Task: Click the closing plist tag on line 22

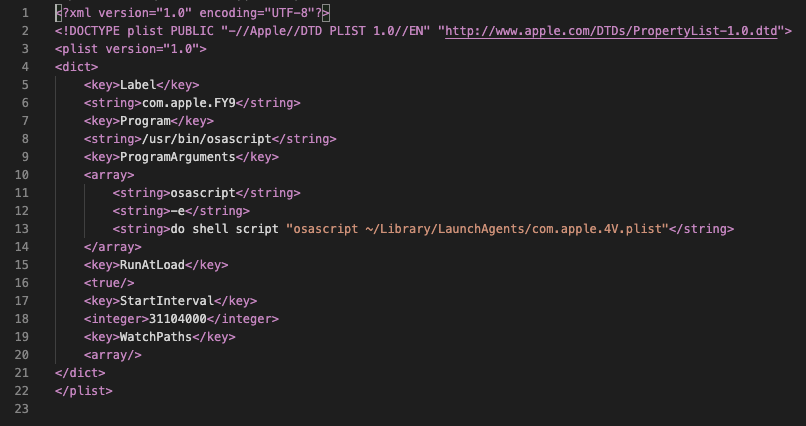Action: pyautogui.click(x=84, y=391)
